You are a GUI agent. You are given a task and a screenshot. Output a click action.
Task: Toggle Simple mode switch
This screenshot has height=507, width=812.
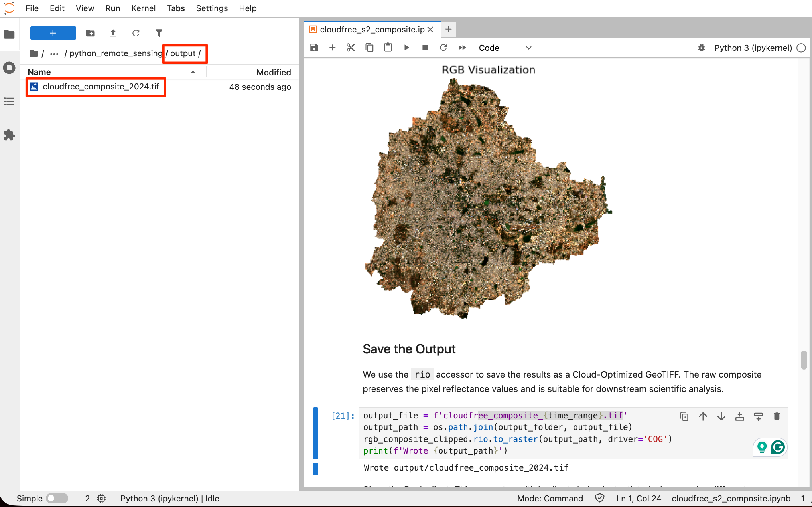point(57,498)
